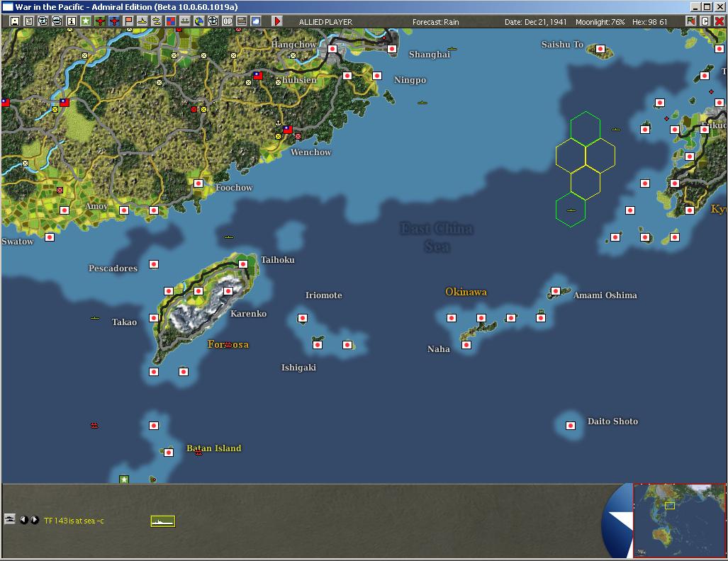This screenshot has width=728, height=561.
Task: Select Saishu To Japanese base marker
Action: click(600, 49)
